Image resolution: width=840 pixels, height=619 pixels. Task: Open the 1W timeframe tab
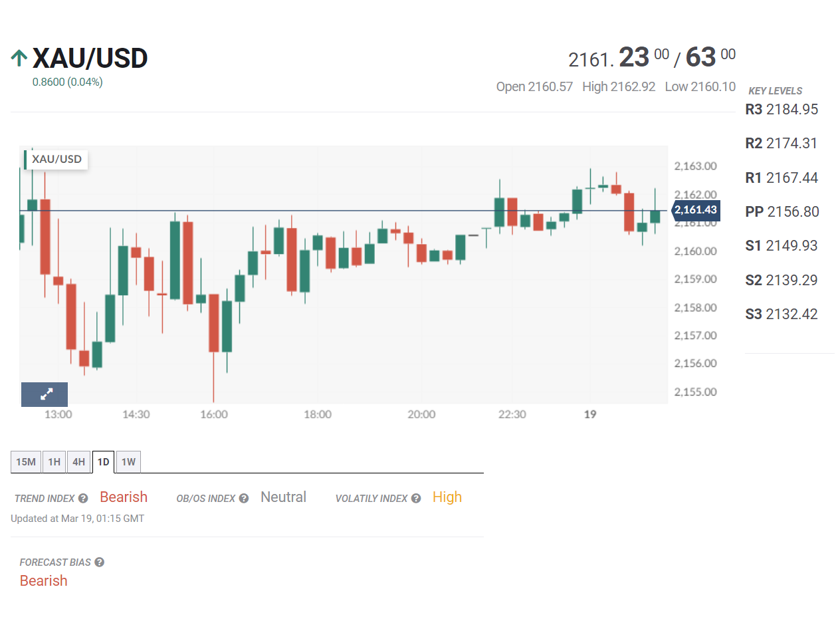click(x=129, y=461)
